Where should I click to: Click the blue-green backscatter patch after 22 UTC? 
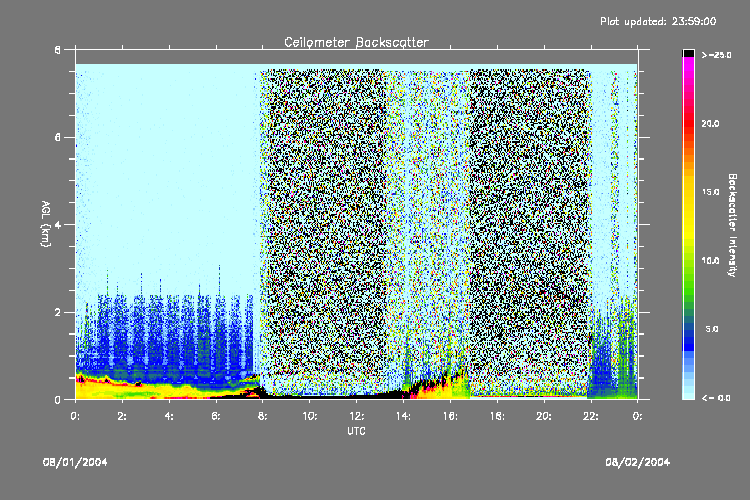[612, 352]
